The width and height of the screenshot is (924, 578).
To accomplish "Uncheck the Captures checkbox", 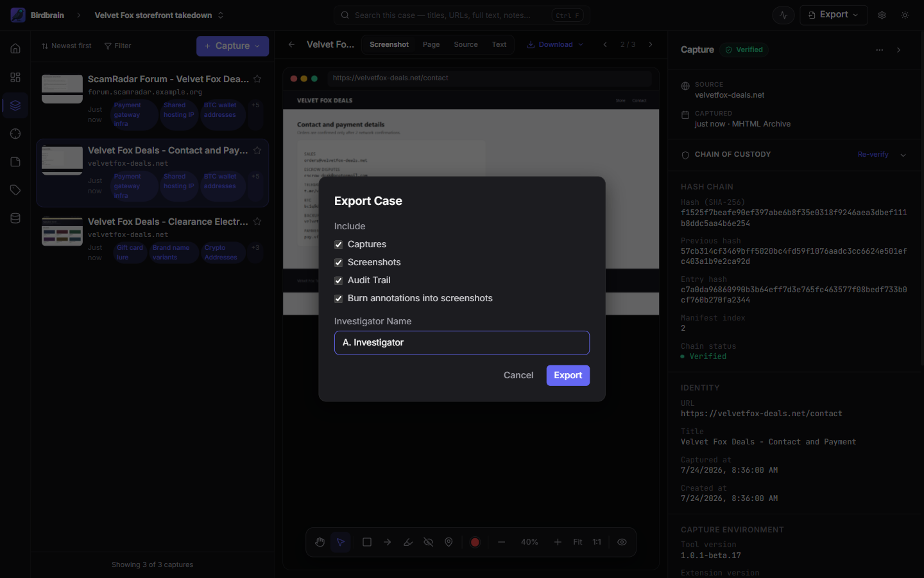I will (338, 245).
